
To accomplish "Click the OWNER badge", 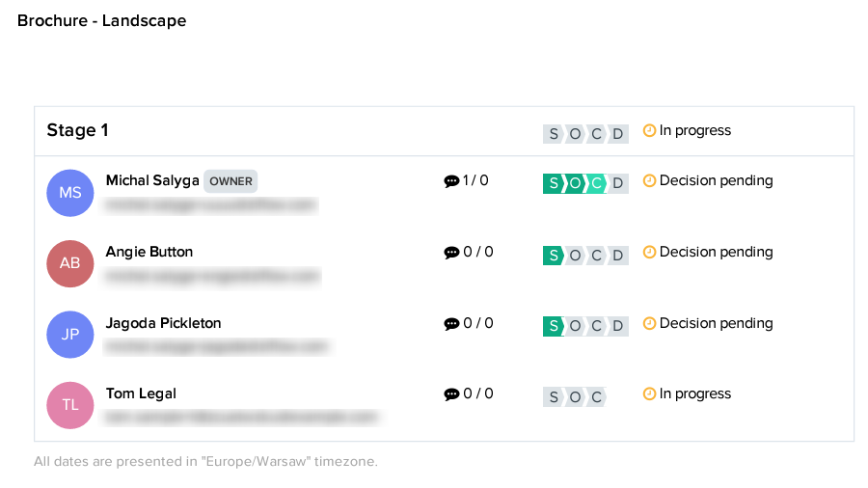I will pos(231,181).
